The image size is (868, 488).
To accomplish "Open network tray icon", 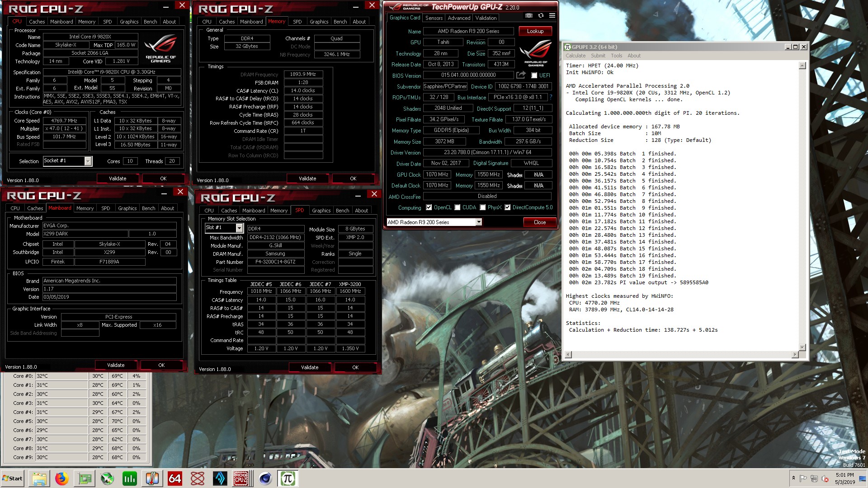I will [x=814, y=478].
